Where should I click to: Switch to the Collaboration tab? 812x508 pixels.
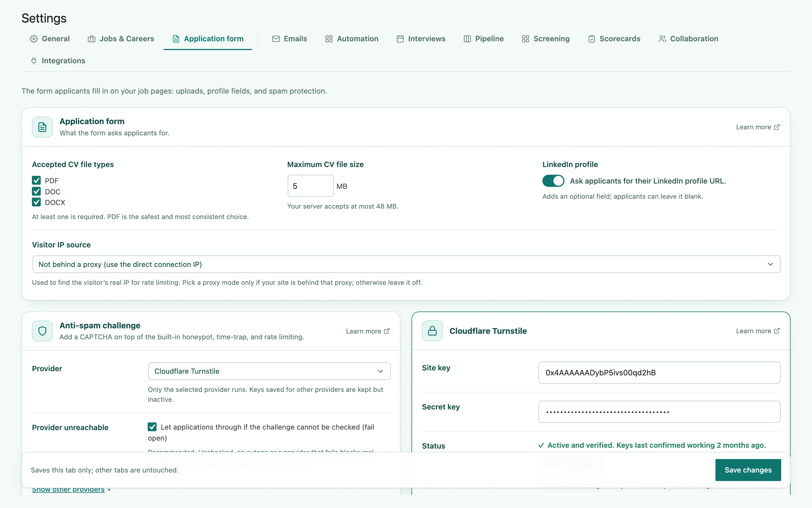(x=688, y=39)
